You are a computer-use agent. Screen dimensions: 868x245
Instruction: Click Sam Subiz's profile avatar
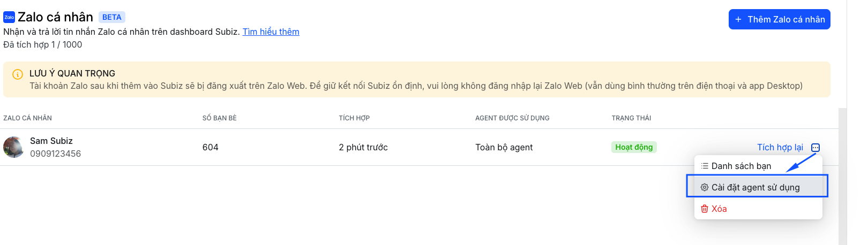tap(13, 147)
